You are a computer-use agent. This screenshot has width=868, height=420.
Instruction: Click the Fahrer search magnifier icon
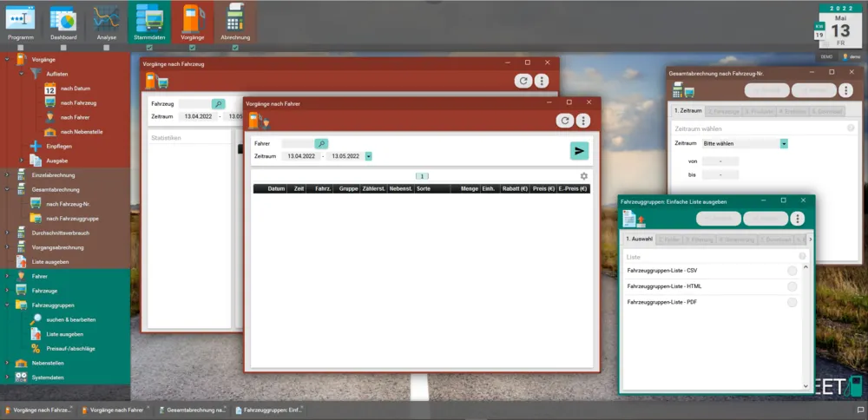point(321,143)
